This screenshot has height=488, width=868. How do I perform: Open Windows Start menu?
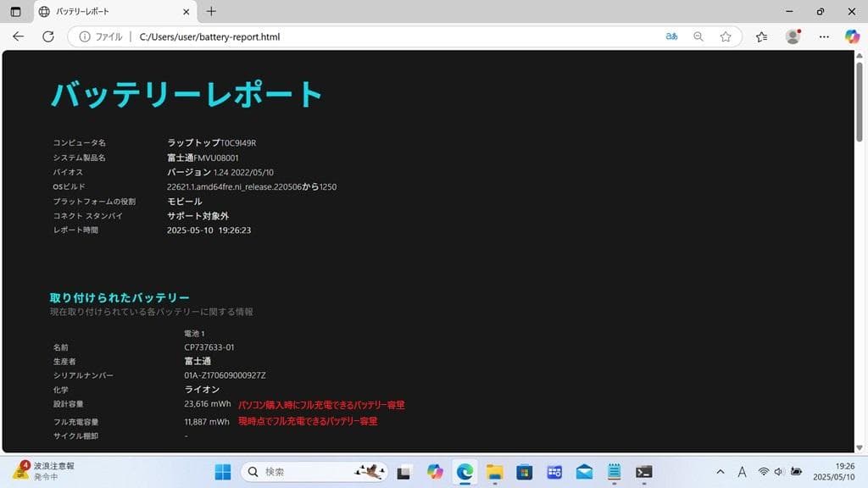(x=222, y=472)
